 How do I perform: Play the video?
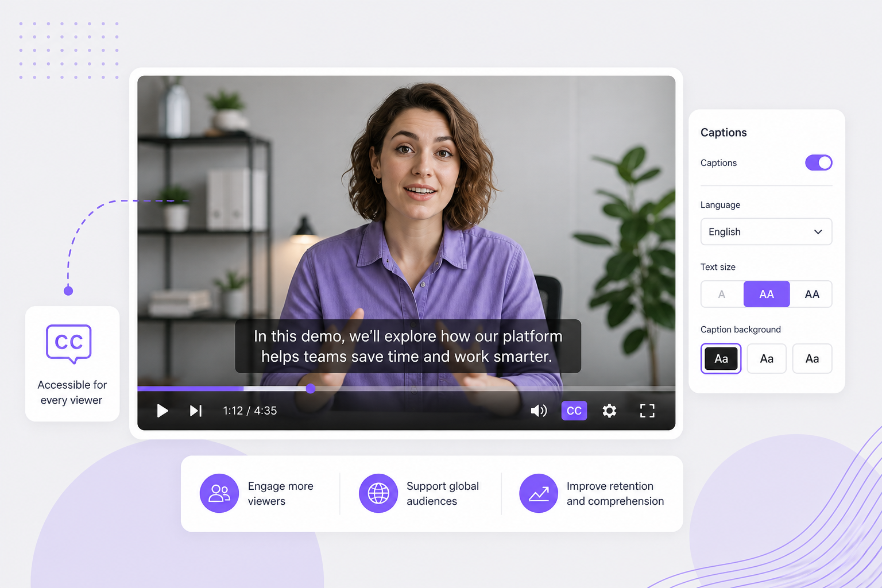(x=163, y=411)
